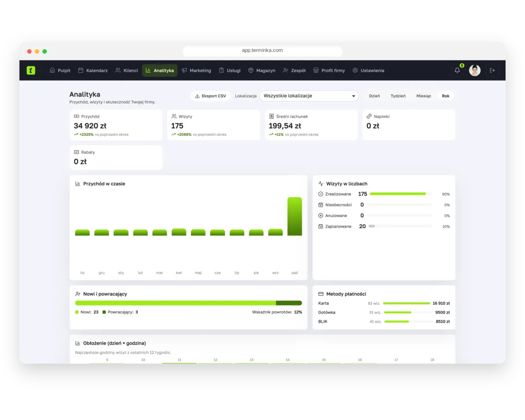Click the Karta payment progress bar
Viewport: 525px width, 420px height.
pyautogui.click(x=406, y=303)
